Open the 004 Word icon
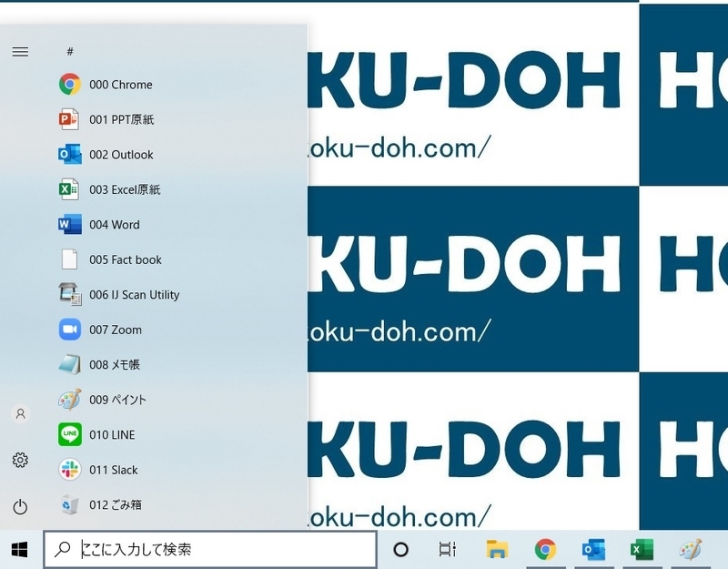Viewport: 728px width, 569px height. 70,224
